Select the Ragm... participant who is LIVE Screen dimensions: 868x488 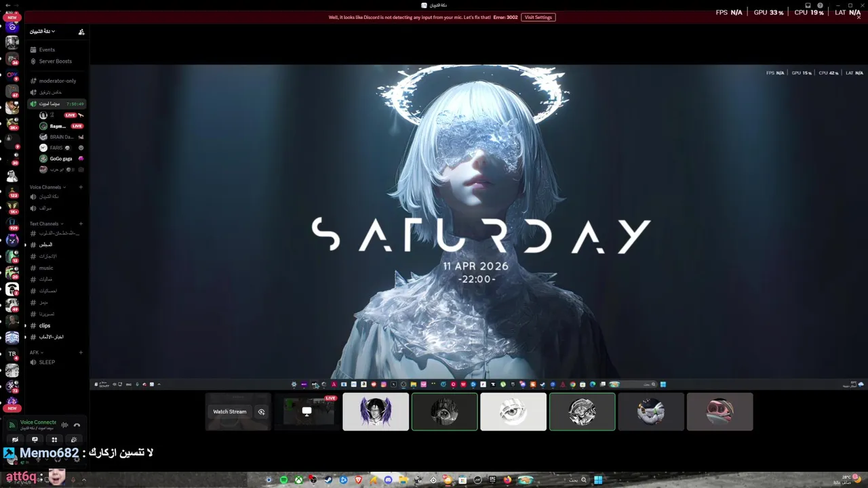click(x=61, y=126)
